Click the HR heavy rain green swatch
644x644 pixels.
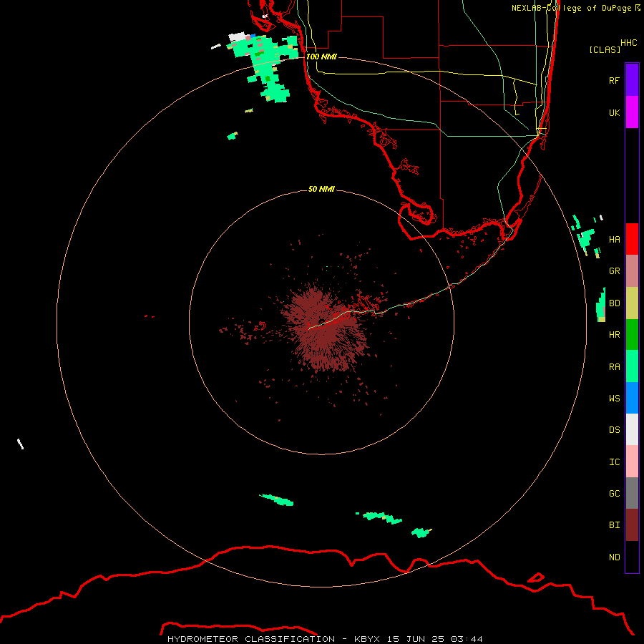[632, 335]
